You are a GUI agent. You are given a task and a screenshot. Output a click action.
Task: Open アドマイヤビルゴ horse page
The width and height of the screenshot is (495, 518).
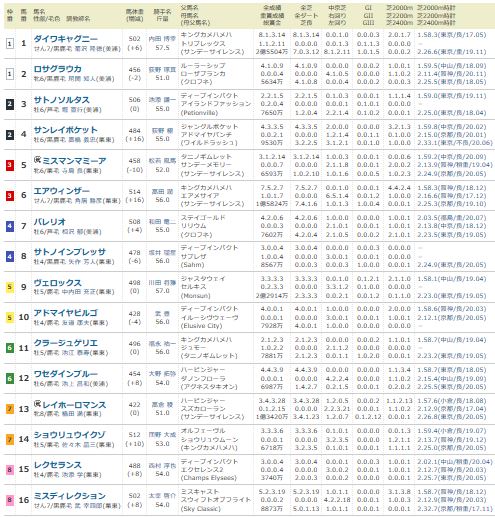66,313
